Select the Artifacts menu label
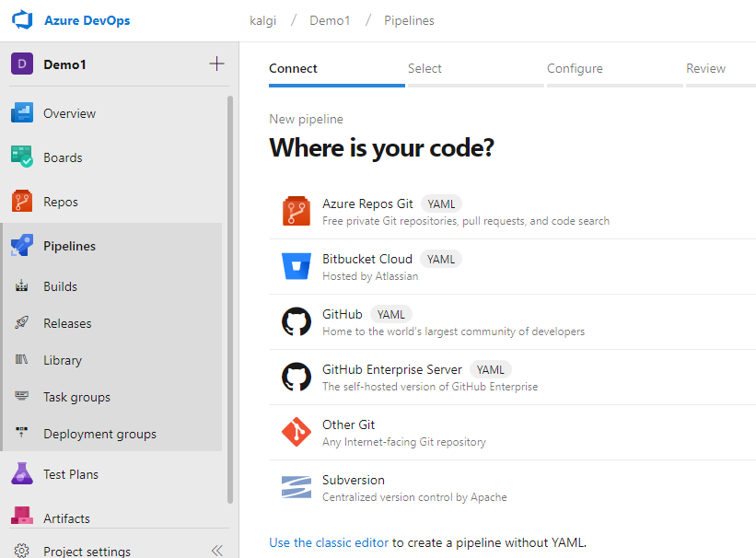Image resolution: width=756 pixels, height=558 pixels. 66,518
